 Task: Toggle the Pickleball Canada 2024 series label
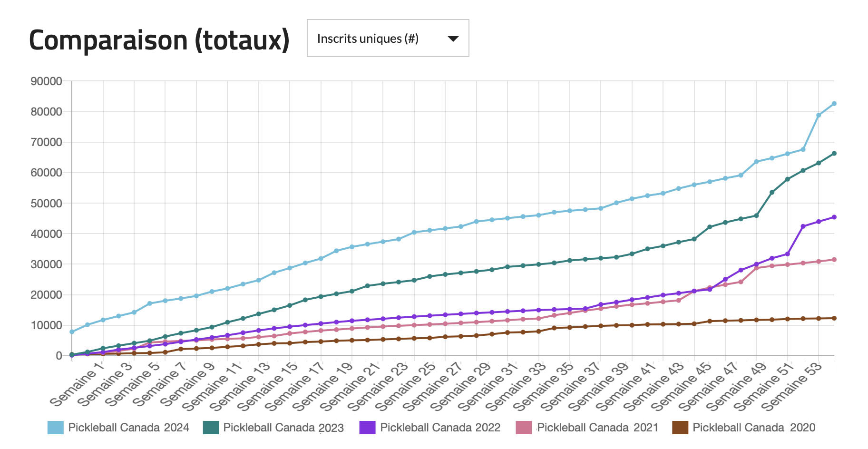(128, 428)
